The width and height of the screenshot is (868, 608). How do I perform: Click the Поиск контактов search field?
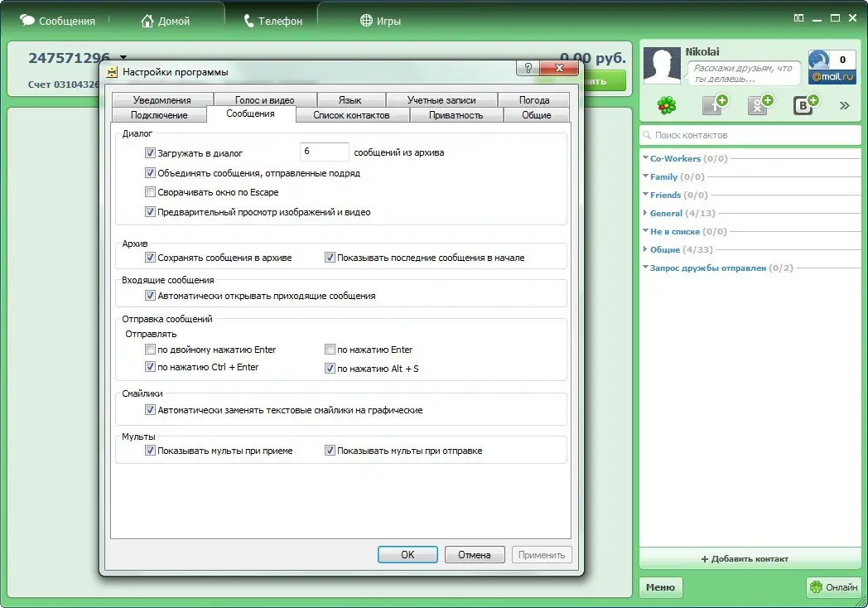(x=750, y=134)
